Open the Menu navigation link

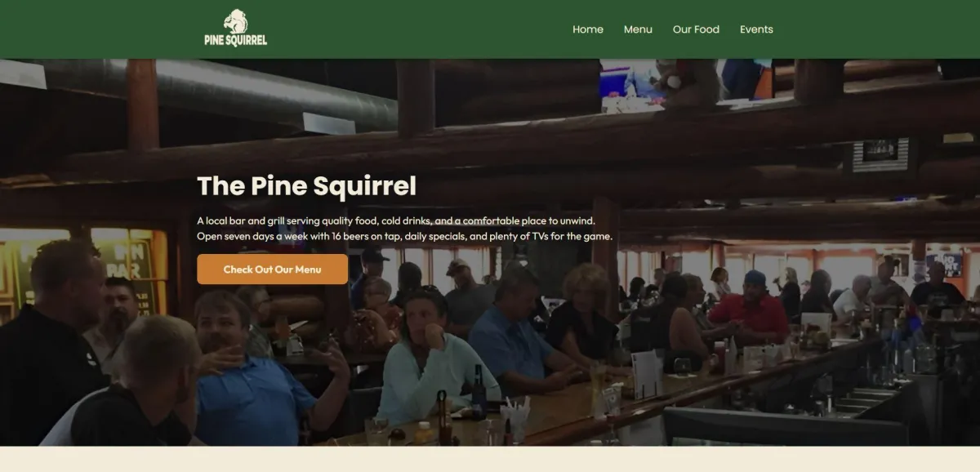pyautogui.click(x=638, y=29)
